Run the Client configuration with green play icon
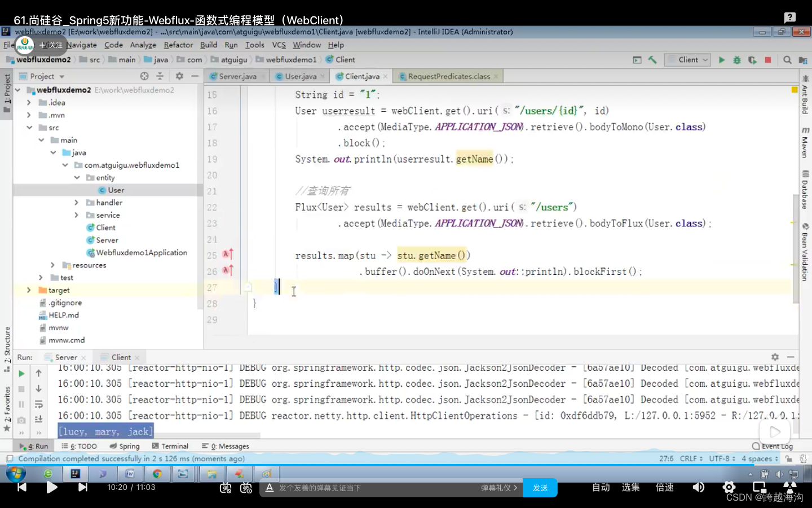The image size is (812, 508). [721, 60]
